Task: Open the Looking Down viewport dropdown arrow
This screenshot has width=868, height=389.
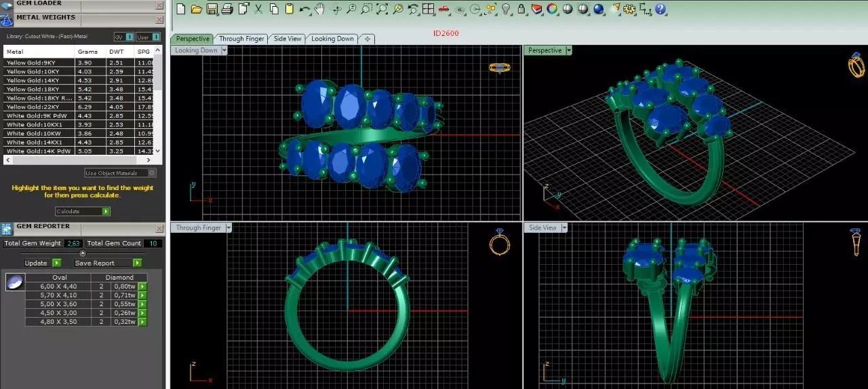Action: click(x=224, y=50)
